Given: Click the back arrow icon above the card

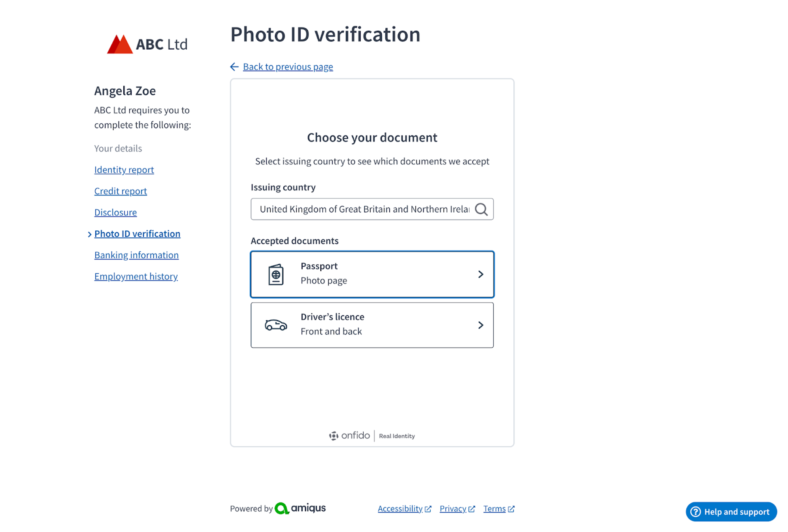Looking at the screenshot, I should (234, 67).
